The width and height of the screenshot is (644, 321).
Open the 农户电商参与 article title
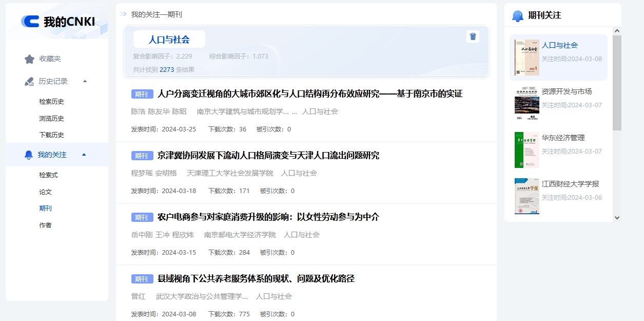tap(268, 217)
